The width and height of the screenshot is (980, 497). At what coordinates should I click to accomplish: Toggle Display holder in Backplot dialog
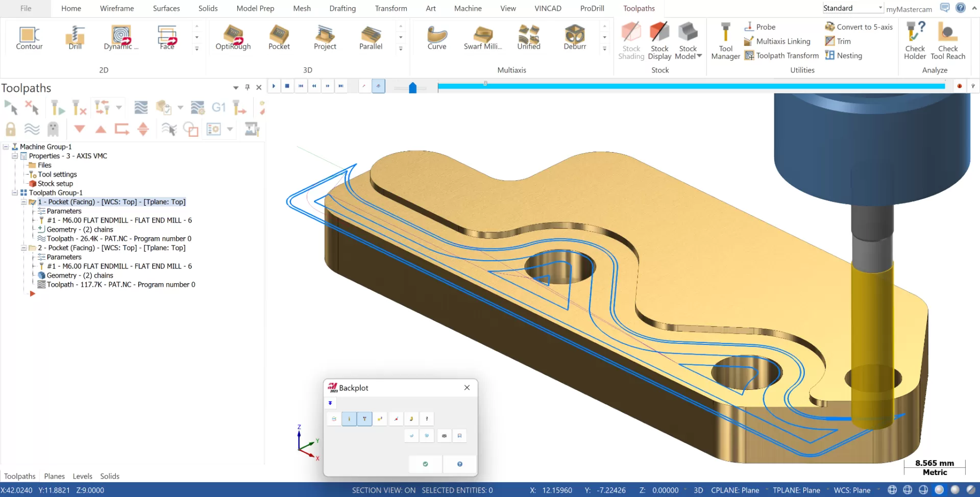tap(364, 419)
